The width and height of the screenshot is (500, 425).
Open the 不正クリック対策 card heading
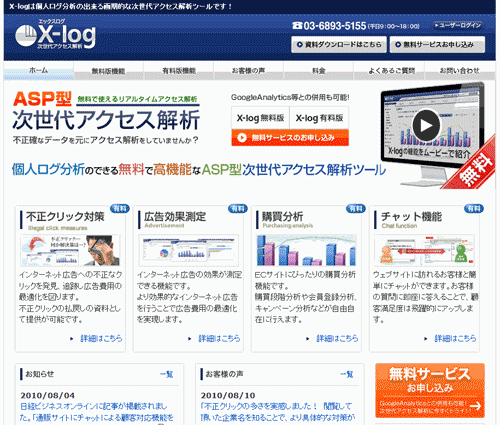click(65, 217)
